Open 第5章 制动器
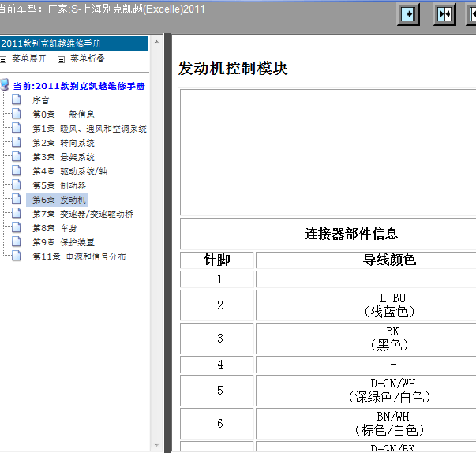 [59, 185]
